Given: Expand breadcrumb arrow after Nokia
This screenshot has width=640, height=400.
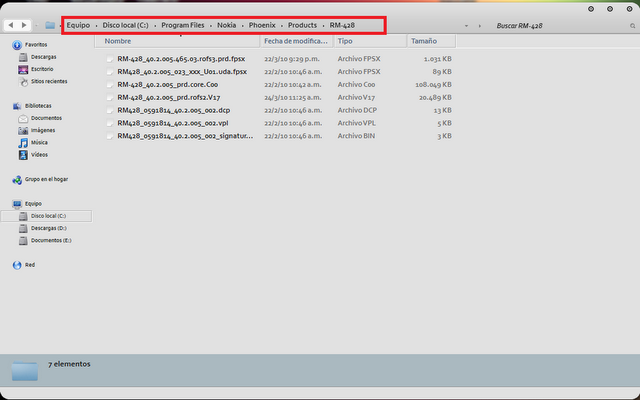Looking at the screenshot, I should 242,26.
